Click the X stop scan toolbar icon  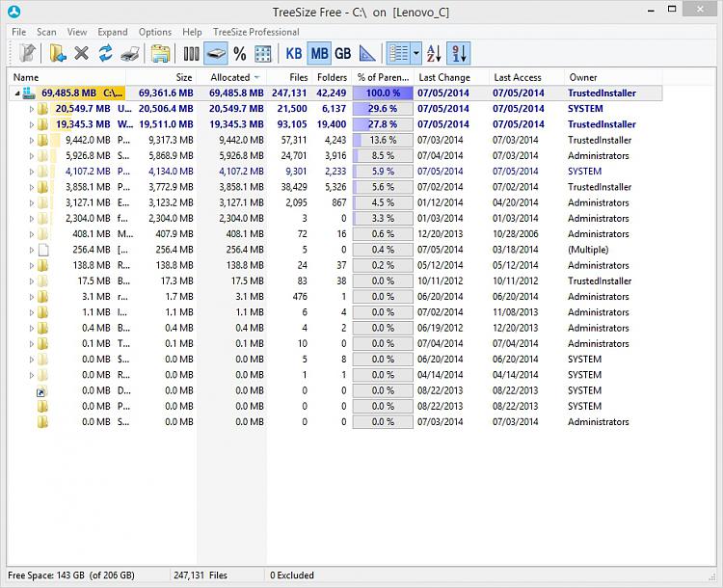82,53
